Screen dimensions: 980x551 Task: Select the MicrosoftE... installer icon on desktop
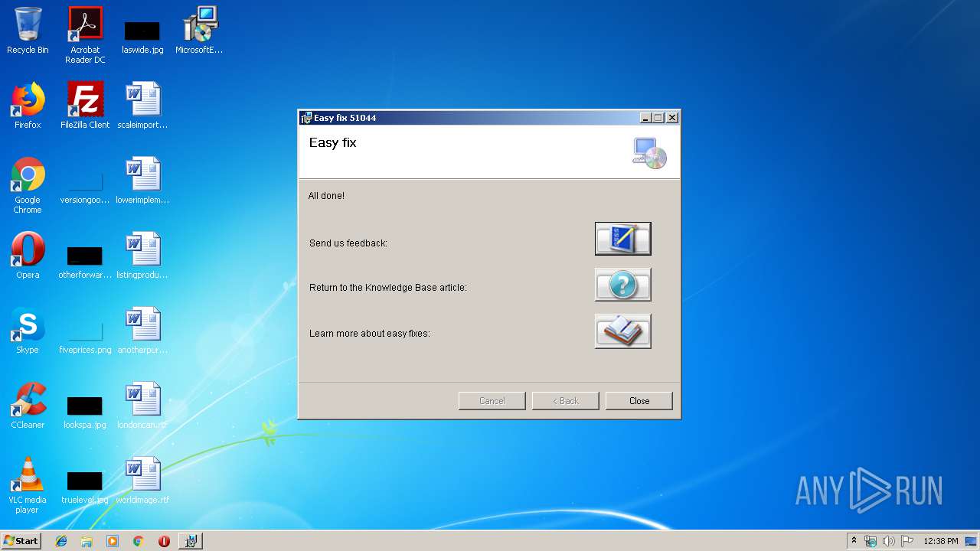click(199, 31)
